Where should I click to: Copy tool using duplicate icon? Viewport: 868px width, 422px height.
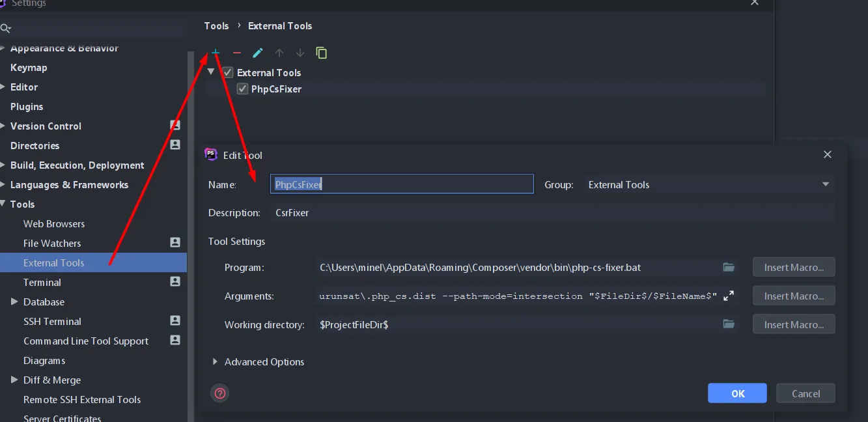pos(321,53)
